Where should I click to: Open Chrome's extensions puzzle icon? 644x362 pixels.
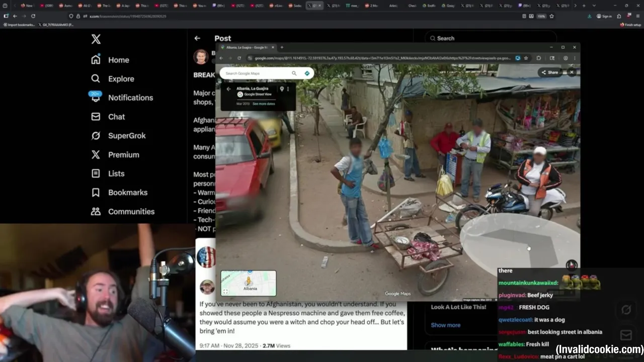pos(539,58)
